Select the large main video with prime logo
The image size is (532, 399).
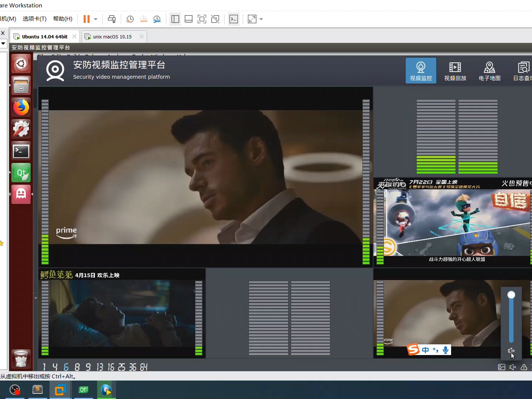point(205,177)
